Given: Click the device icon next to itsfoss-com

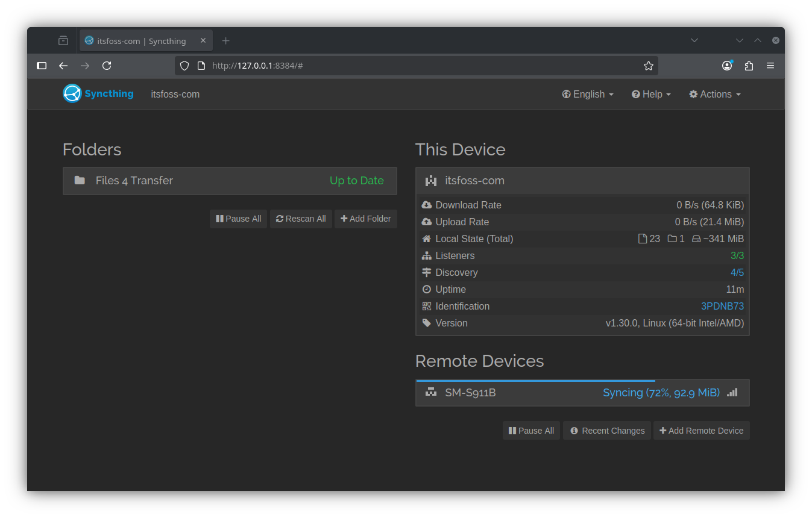Looking at the screenshot, I should [431, 180].
